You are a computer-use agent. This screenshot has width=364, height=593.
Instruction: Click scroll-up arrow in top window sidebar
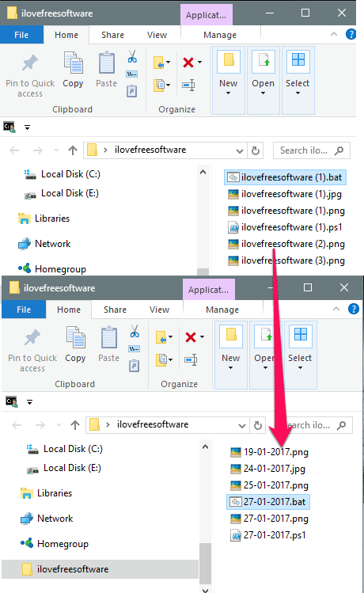203,172
